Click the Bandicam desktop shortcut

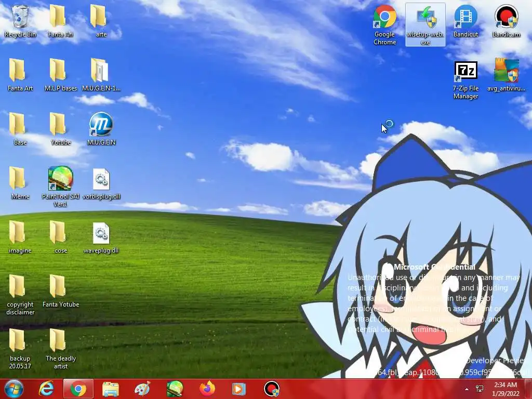point(506,21)
